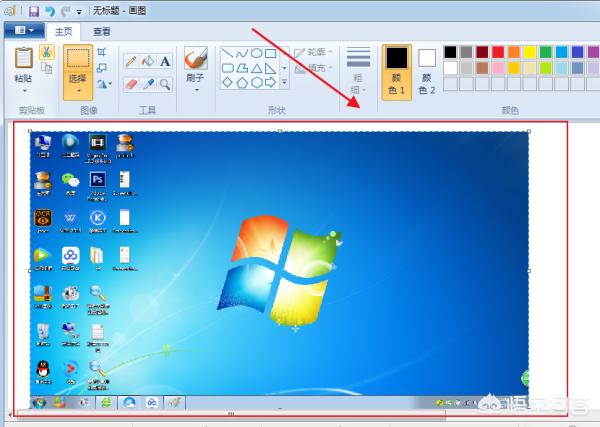Click the Crop tool icon

(102, 52)
